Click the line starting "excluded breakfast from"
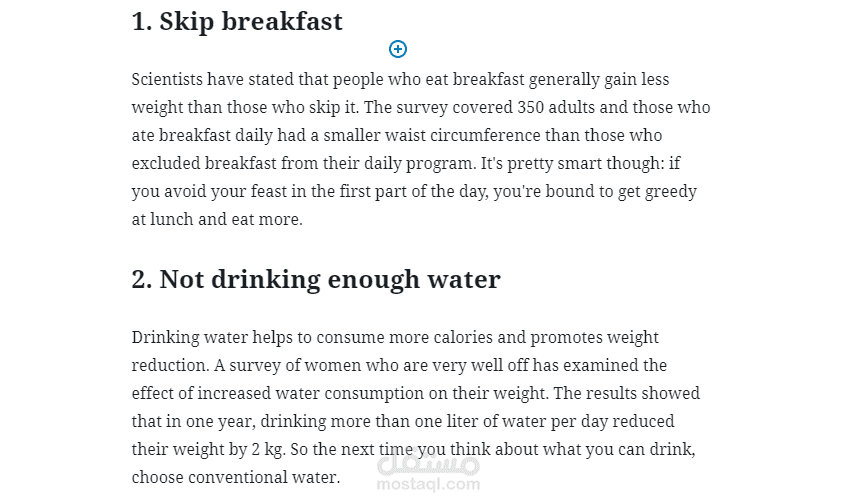The width and height of the screenshot is (858, 503). 405,163
